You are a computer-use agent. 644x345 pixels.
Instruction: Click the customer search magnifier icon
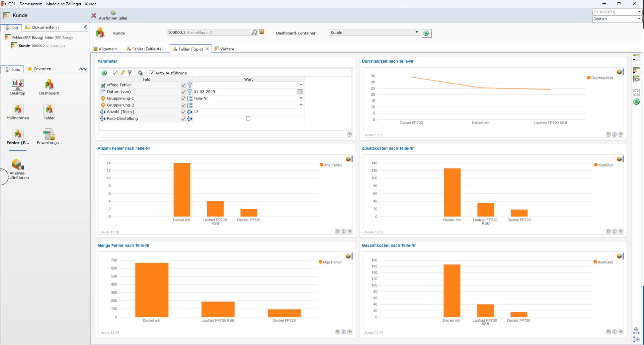[x=254, y=32]
